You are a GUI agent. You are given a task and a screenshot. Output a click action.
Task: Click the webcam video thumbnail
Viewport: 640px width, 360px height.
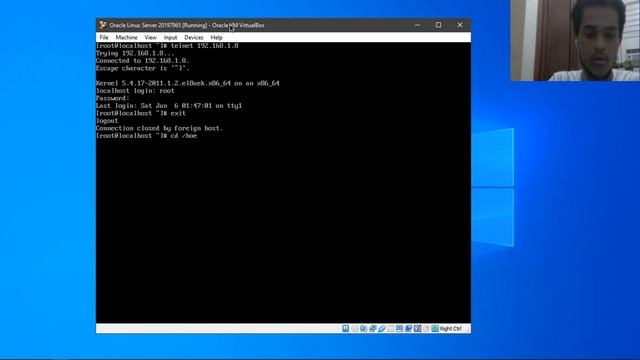pos(575,40)
